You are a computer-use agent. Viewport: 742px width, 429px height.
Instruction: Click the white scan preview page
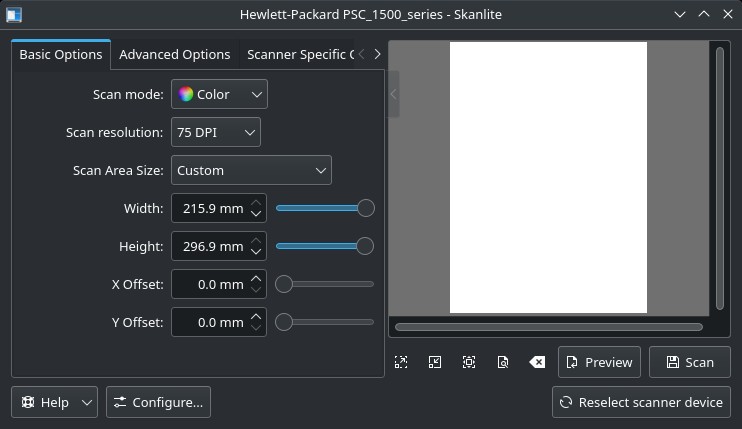pyautogui.click(x=548, y=177)
